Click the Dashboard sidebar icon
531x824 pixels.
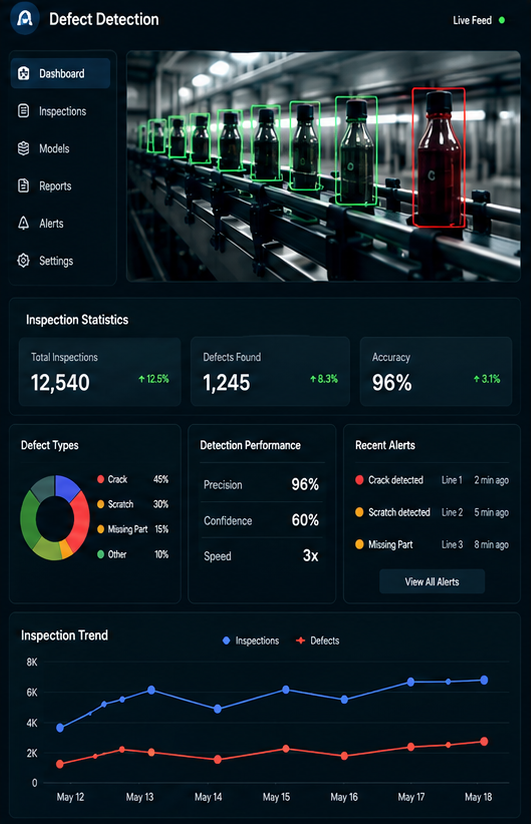pos(24,74)
